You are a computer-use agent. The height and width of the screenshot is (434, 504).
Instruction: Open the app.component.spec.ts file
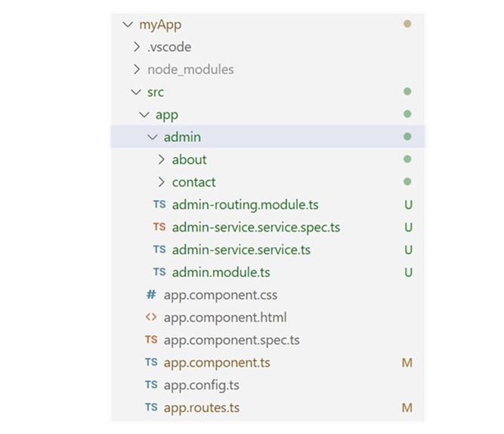pos(231,340)
